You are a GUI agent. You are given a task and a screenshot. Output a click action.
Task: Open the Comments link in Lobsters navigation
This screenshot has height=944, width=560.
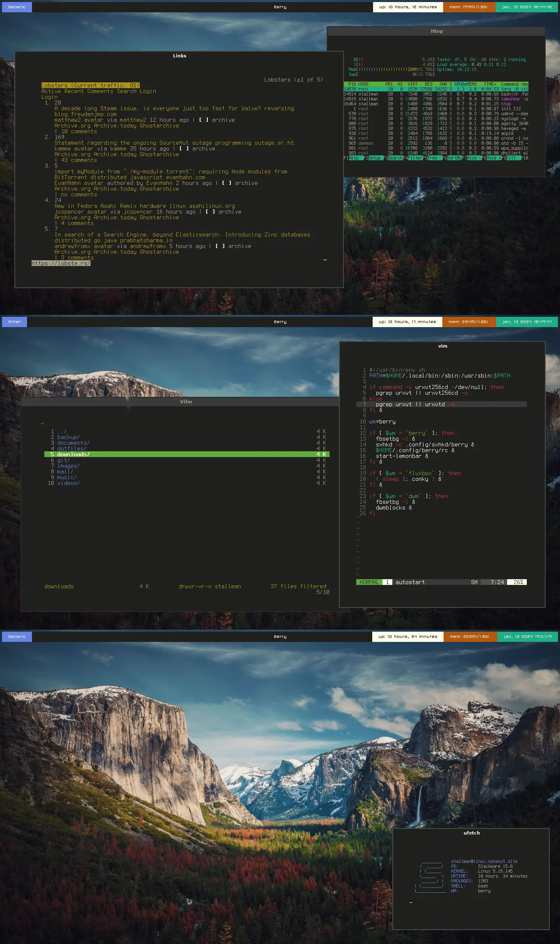click(100, 91)
